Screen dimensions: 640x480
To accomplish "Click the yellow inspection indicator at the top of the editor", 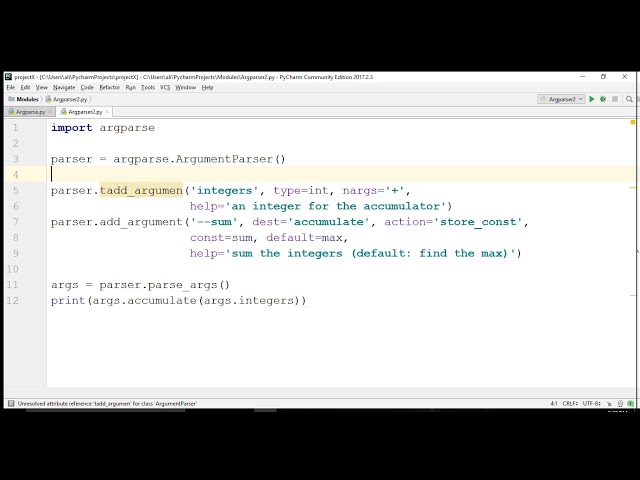I will (633, 122).
